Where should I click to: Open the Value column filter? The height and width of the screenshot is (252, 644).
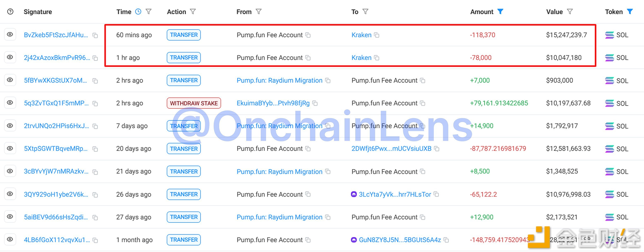click(570, 12)
